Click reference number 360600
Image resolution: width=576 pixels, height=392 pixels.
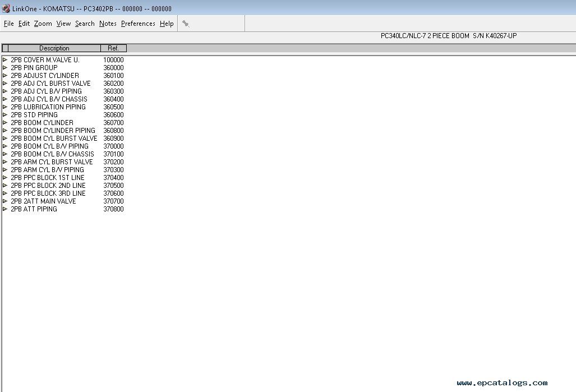113,114
